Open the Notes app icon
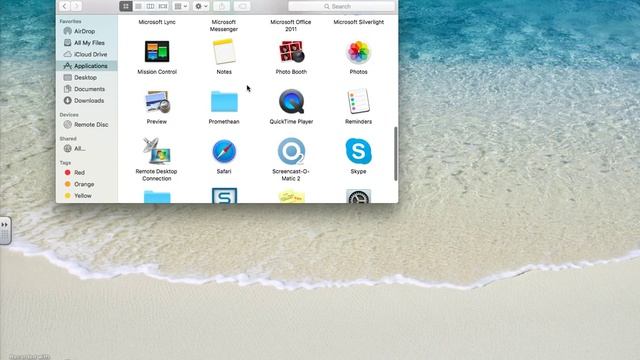Image resolution: width=640 pixels, height=360 pixels. 224,51
